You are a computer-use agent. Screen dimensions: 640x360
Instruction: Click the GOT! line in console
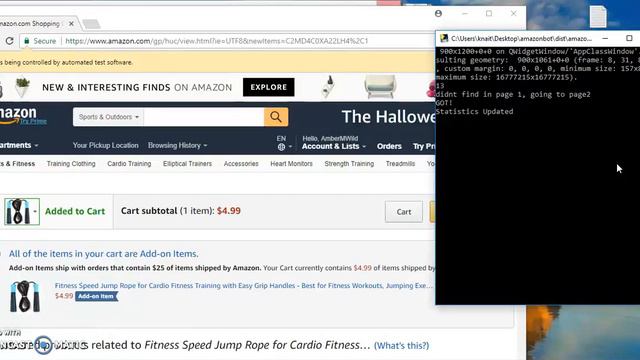pyautogui.click(x=444, y=103)
